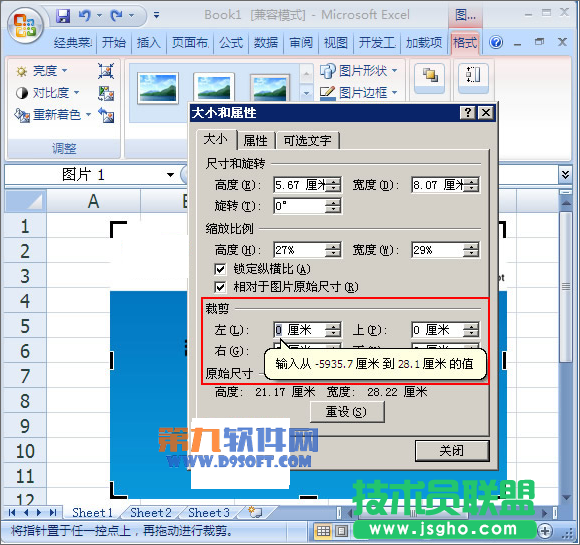Image resolution: width=580 pixels, height=545 pixels.
Task: Go to last sheet navigation arrow
Action: [x=53, y=512]
